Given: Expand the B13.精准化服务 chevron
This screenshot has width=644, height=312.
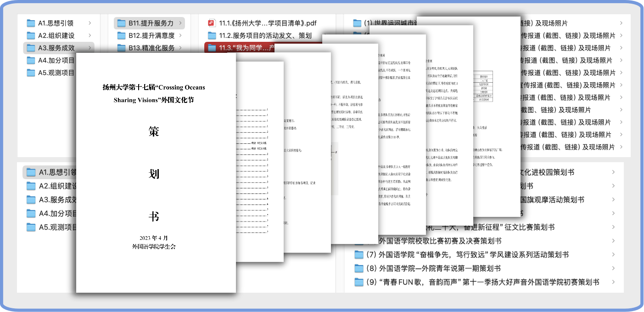Looking at the screenshot, I should 180,48.
